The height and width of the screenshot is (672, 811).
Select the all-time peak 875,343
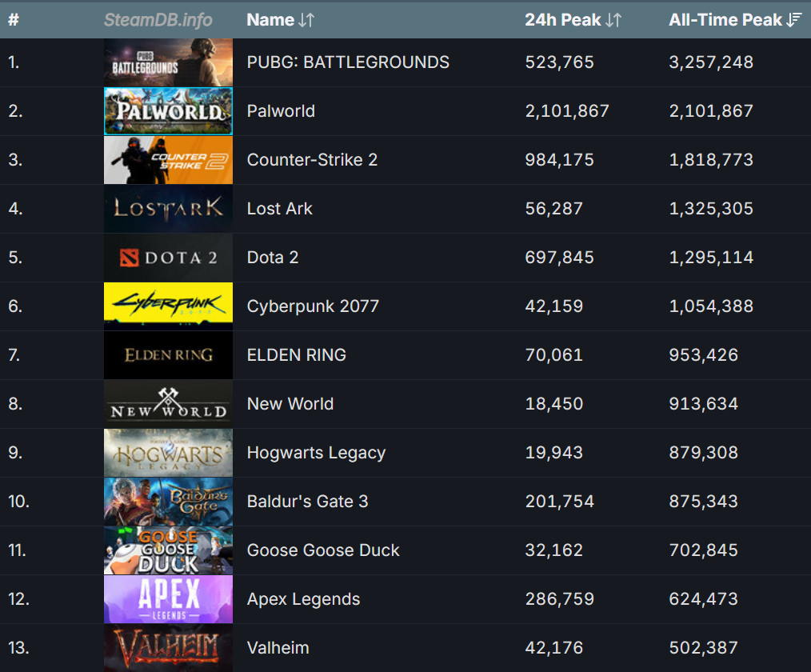click(703, 502)
